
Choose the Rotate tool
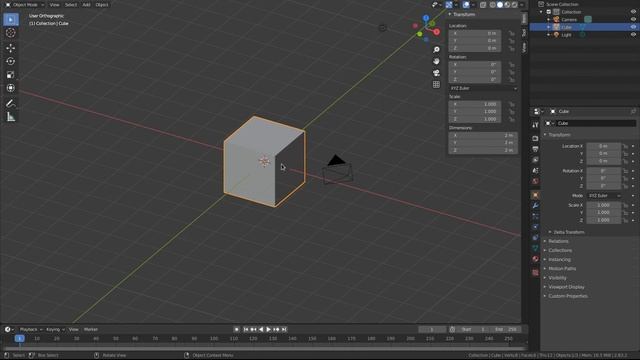(11, 61)
